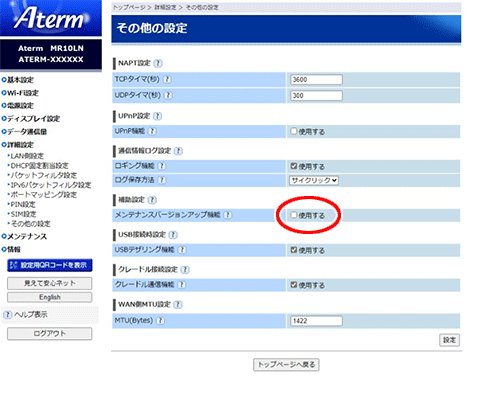Focus the UDPタイマ field showing 300
The width and height of the screenshot is (500, 393).
[x=316, y=96]
